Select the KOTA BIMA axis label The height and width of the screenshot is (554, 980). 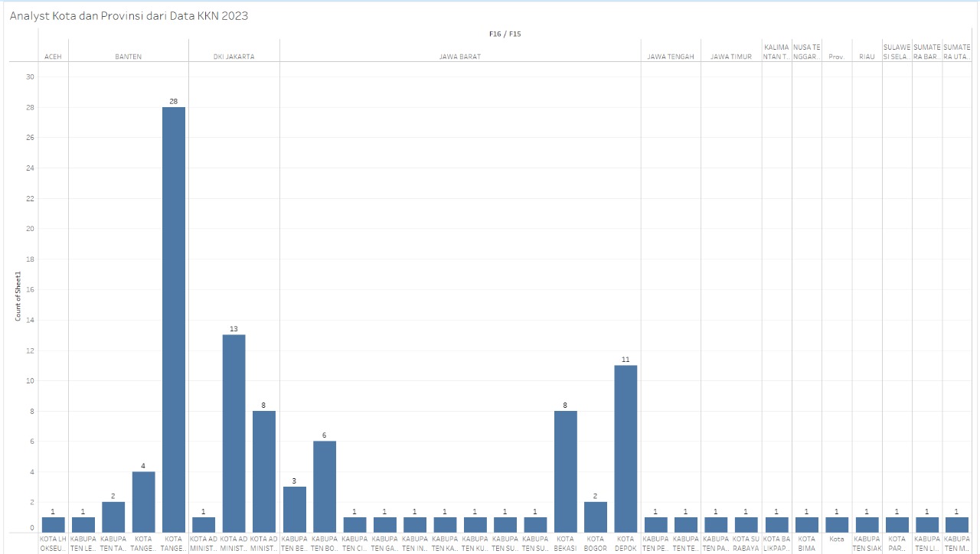click(806, 543)
